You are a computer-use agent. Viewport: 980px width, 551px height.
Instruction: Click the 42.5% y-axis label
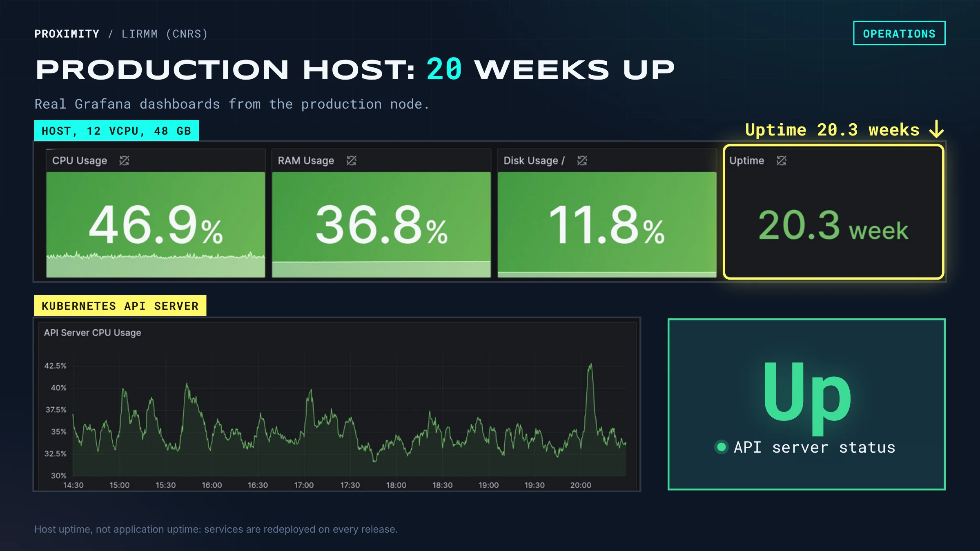coord(55,366)
